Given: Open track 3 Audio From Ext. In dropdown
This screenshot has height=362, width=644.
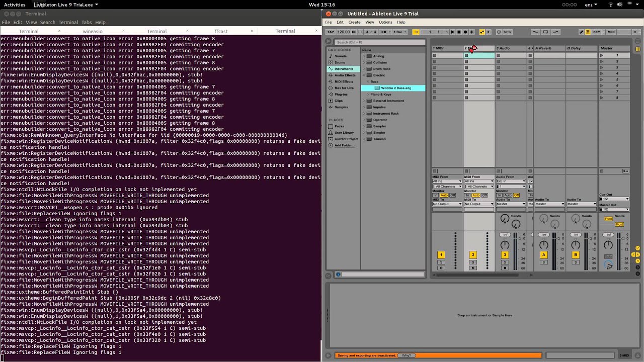Looking at the screenshot, I should point(511,181).
